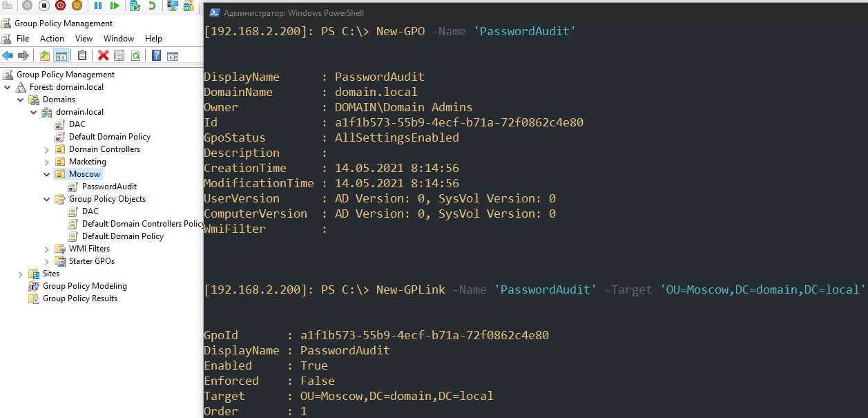Viewport: 868px width, 418px height.
Task: Expand the Domain Controllers node
Action: pyautogui.click(x=47, y=149)
